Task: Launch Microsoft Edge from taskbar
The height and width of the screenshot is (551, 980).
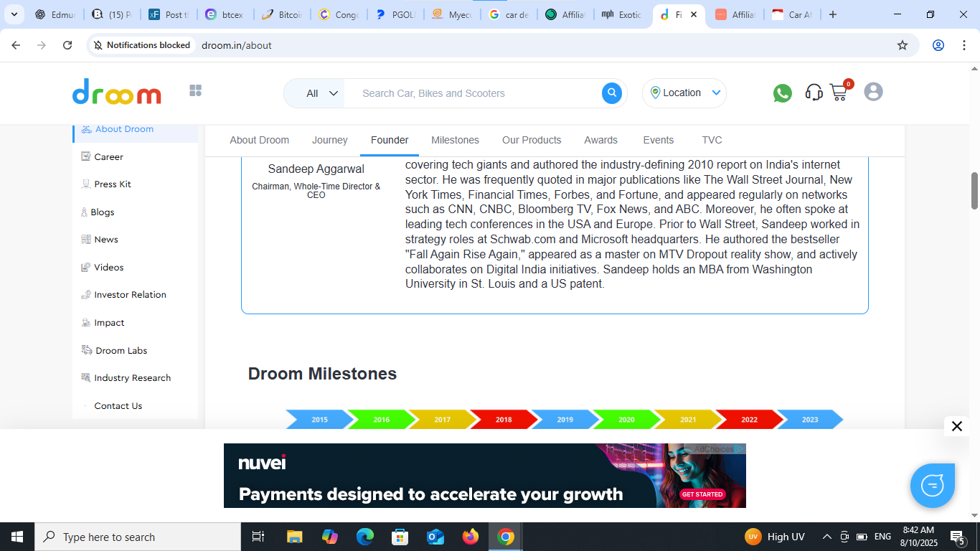Action: coord(365,537)
